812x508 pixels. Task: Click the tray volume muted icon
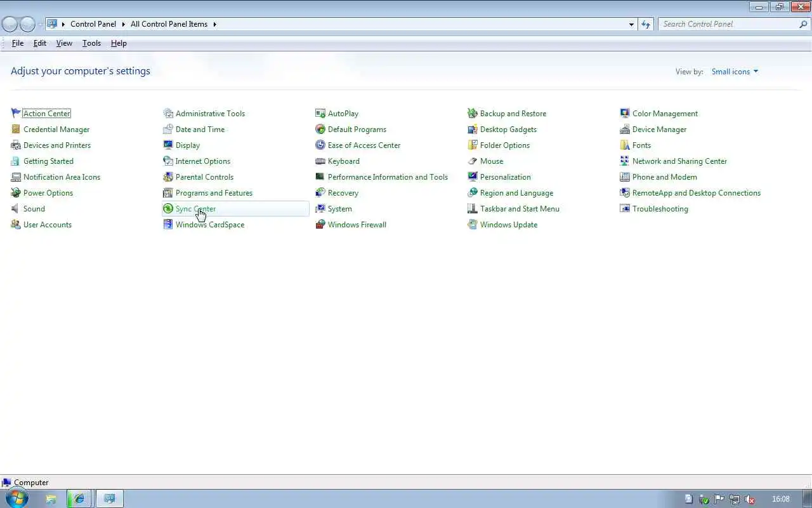(750, 499)
